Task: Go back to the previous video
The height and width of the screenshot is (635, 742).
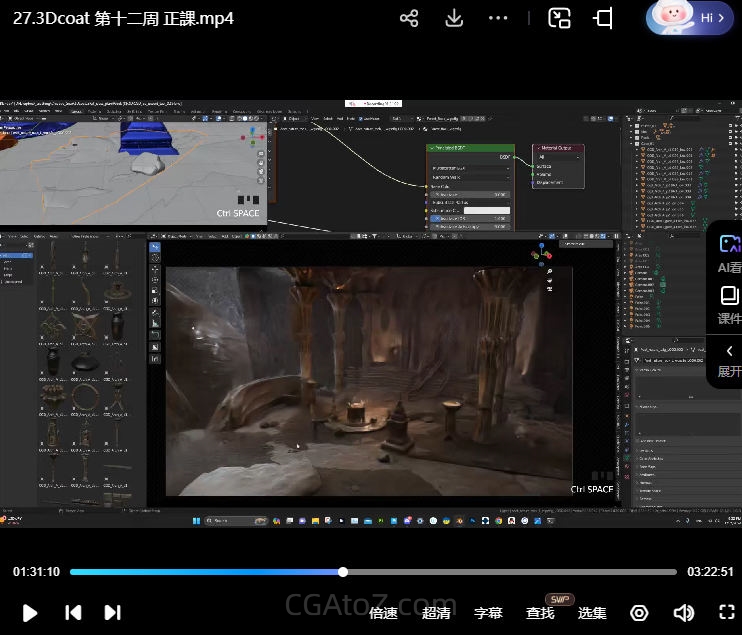Action: pyautogui.click(x=73, y=612)
